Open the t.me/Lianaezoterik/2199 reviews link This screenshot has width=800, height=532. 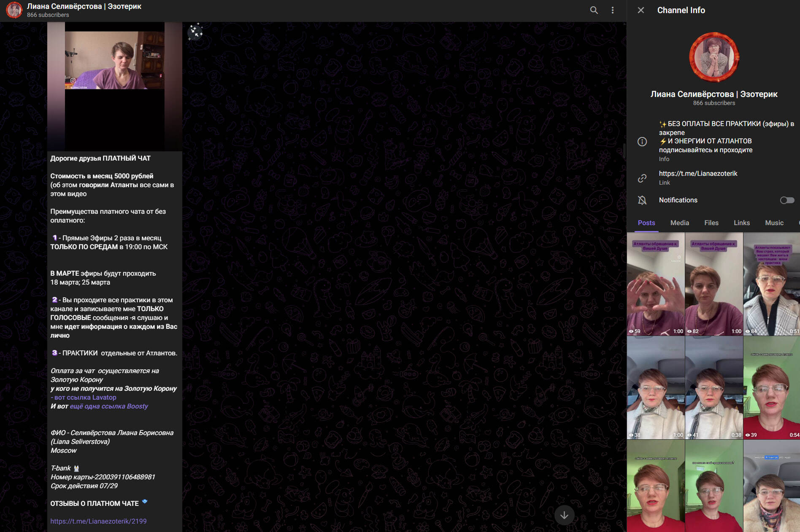click(98, 521)
